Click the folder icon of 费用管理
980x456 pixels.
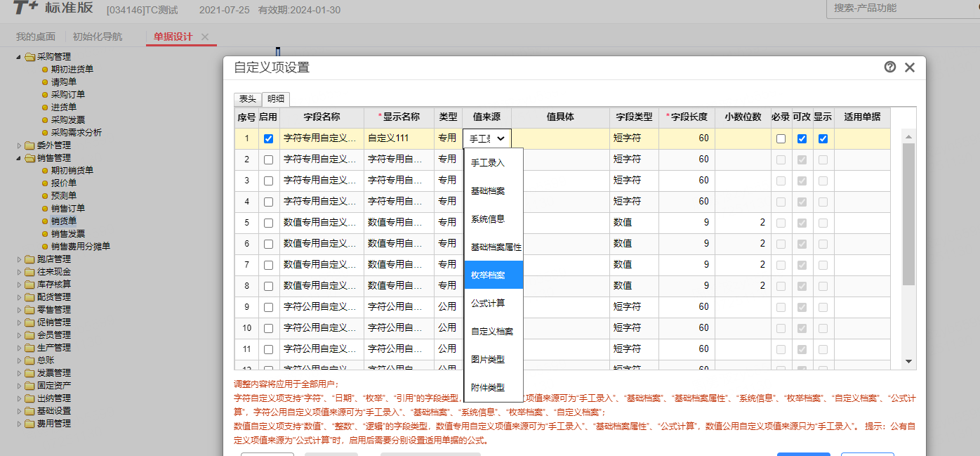29,424
